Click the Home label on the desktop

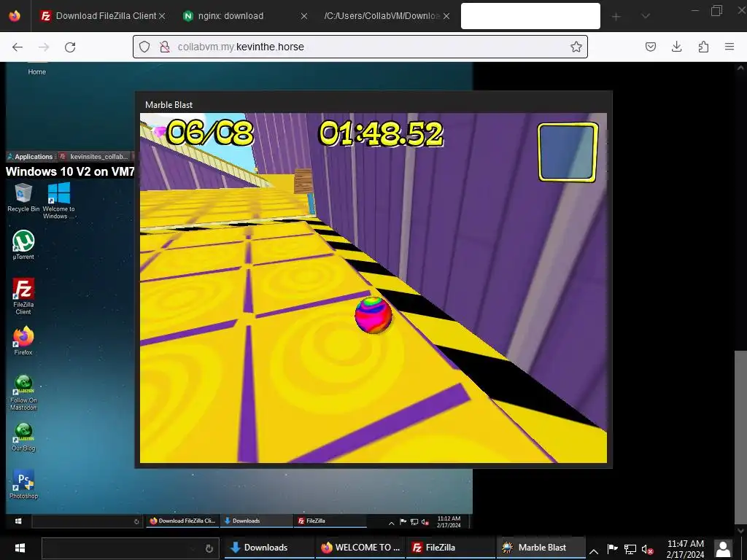(x=36, y=72)
